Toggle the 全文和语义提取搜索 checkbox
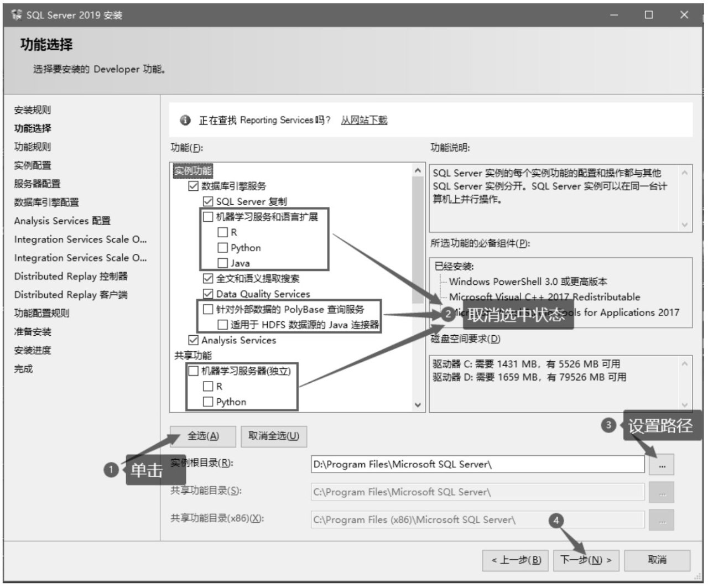708x588 pixels. tap(208, 278)
